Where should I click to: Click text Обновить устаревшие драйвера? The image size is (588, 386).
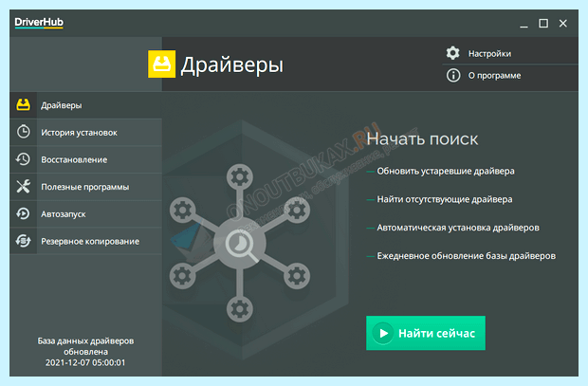pos(446,171)
